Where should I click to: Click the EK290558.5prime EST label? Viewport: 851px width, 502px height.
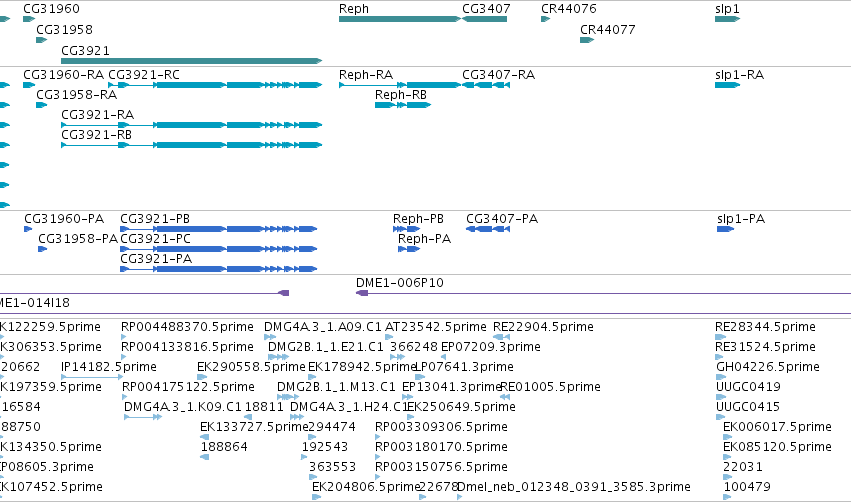point(251,367)
